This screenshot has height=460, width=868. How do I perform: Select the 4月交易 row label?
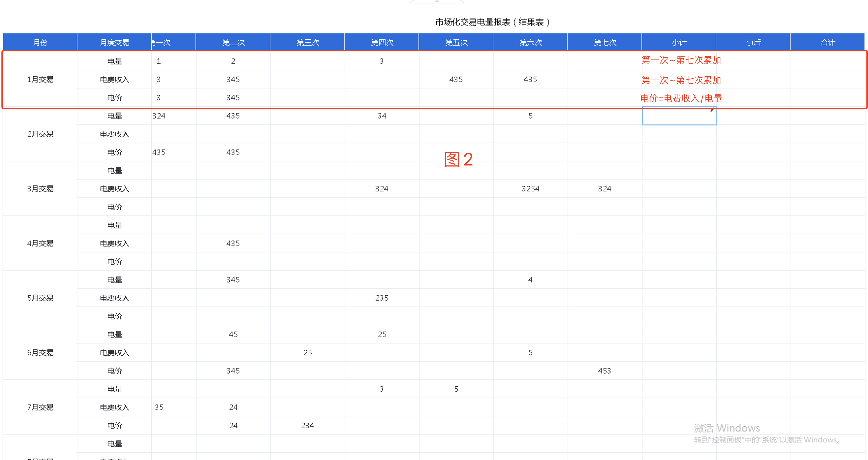tap(40, 243)
